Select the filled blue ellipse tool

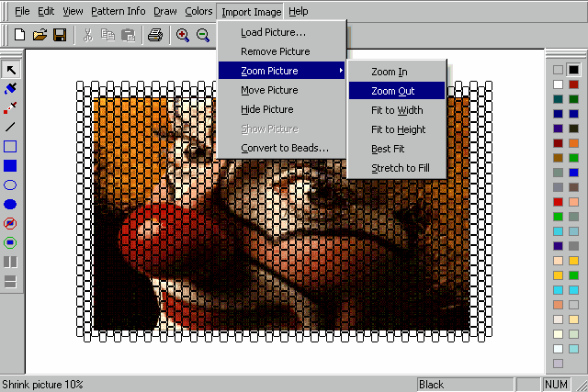[10, 204]
